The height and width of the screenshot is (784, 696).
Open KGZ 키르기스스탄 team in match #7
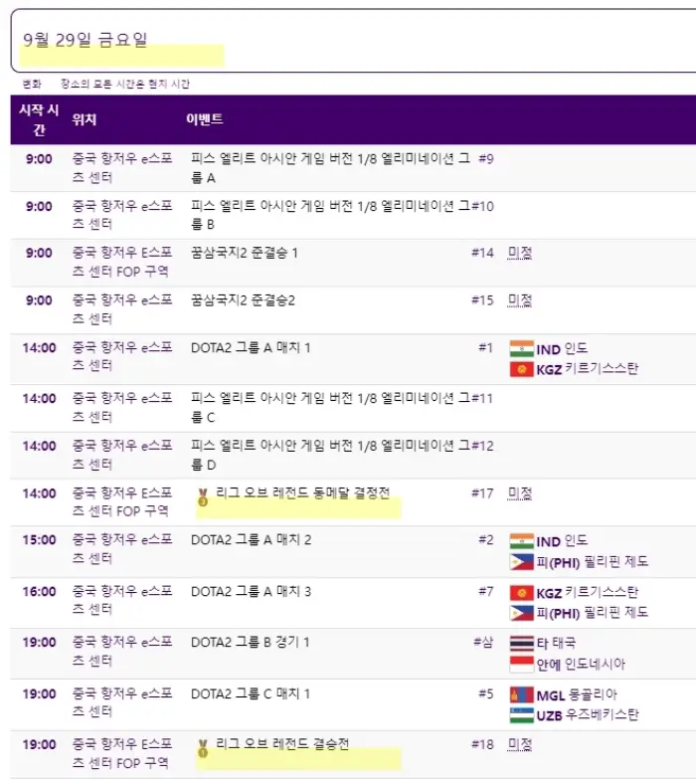pyautogui.click(x=587, y=593)
